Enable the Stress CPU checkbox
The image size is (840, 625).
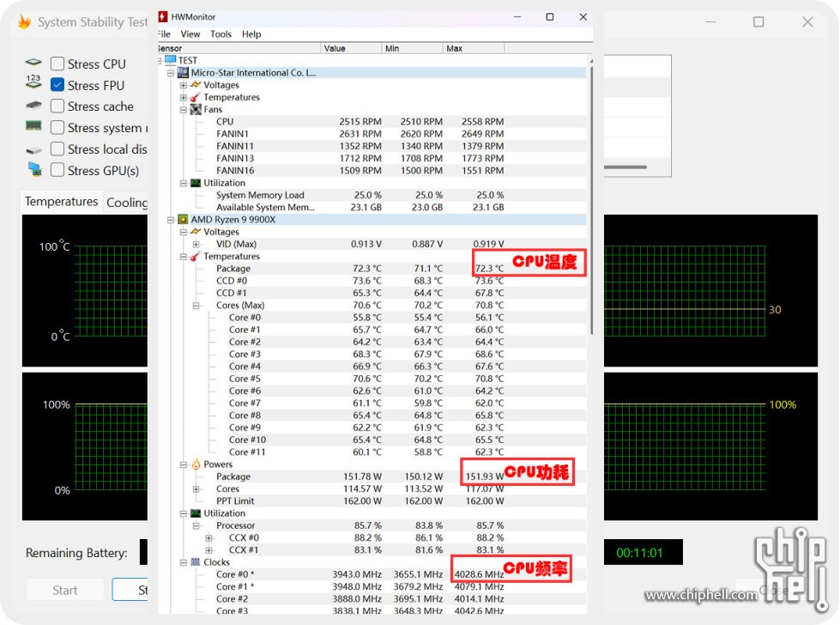[57, 64]
